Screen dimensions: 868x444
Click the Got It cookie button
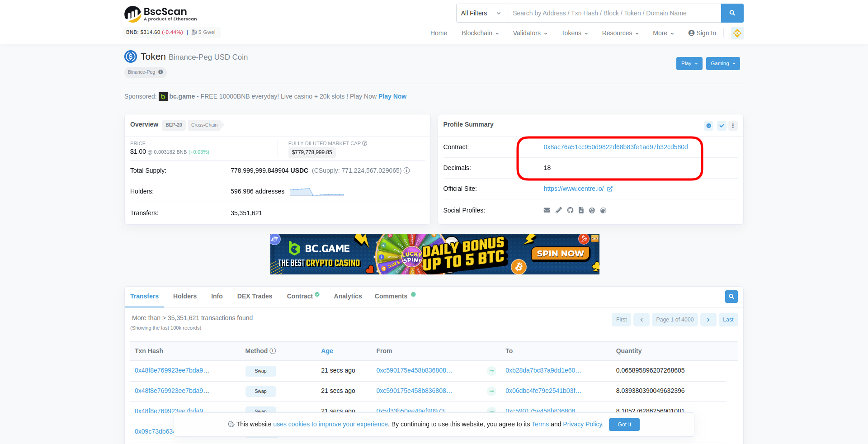[624, 425]
